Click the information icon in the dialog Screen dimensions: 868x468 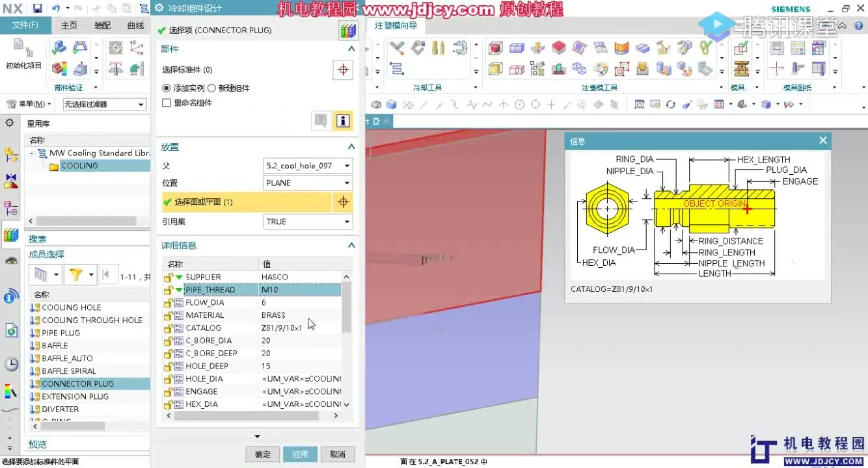343,120
